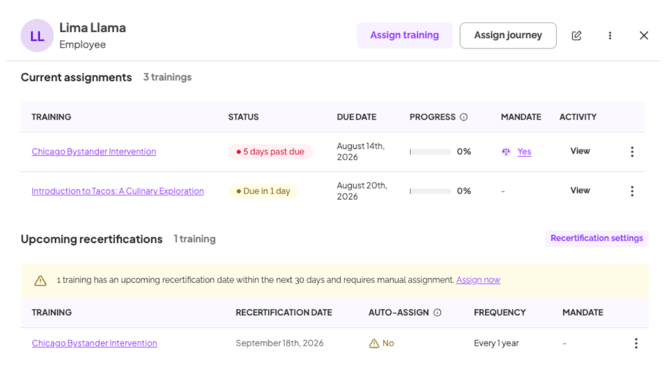Click the Lima Llama name heading
Screen dimensions: 670x368
pyautogui.click(x=93, y=28)
